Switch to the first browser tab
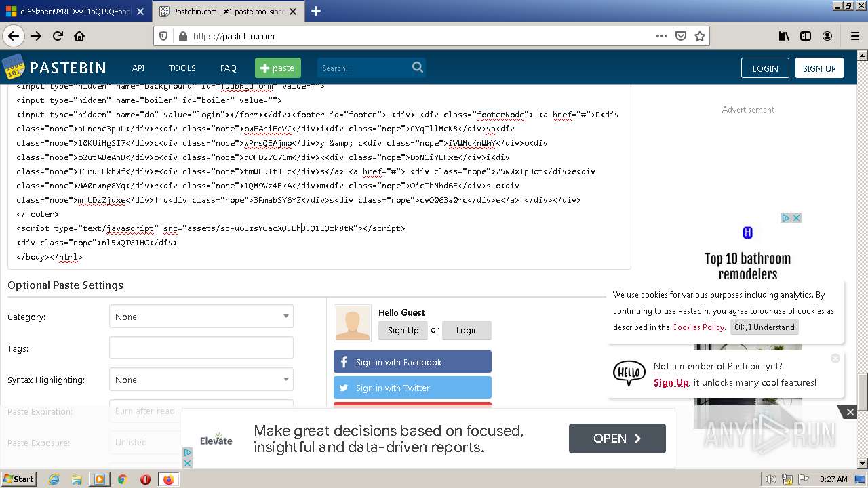This screenshot has width=868, height=488. (75, 11)
